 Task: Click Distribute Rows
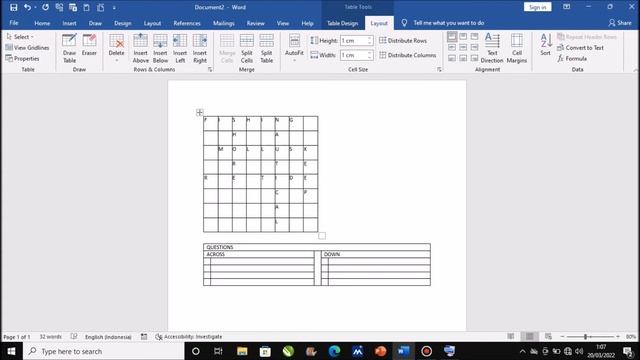[403, 40]
